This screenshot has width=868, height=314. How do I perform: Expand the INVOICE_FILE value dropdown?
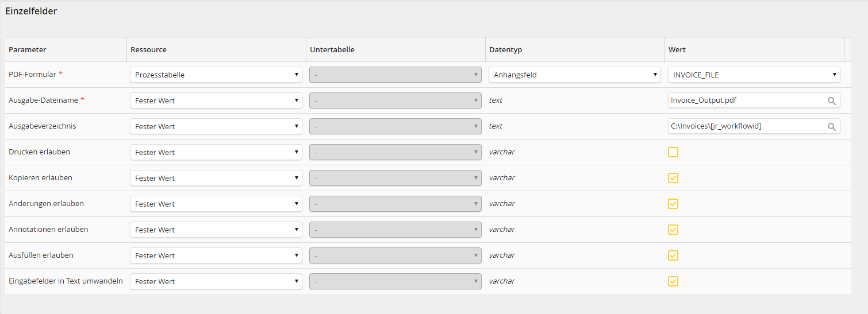coord(754,75)
